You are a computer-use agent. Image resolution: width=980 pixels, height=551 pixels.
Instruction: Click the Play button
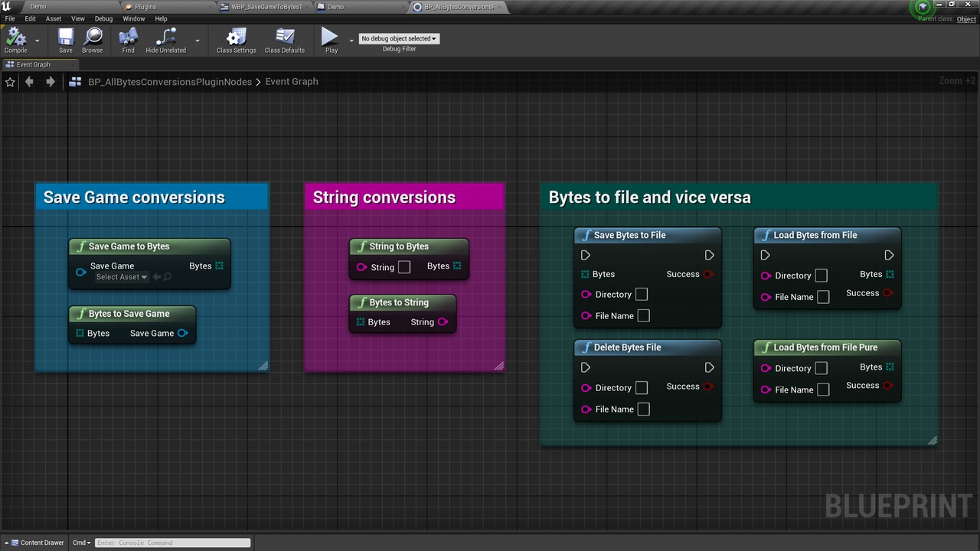[x=331, y=40]
